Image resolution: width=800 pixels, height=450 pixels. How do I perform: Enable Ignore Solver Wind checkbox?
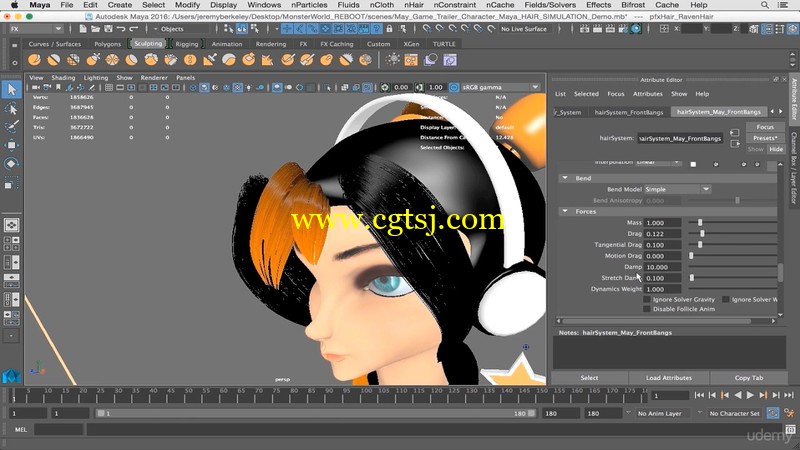pyautogui.click(x=726, y=299)
